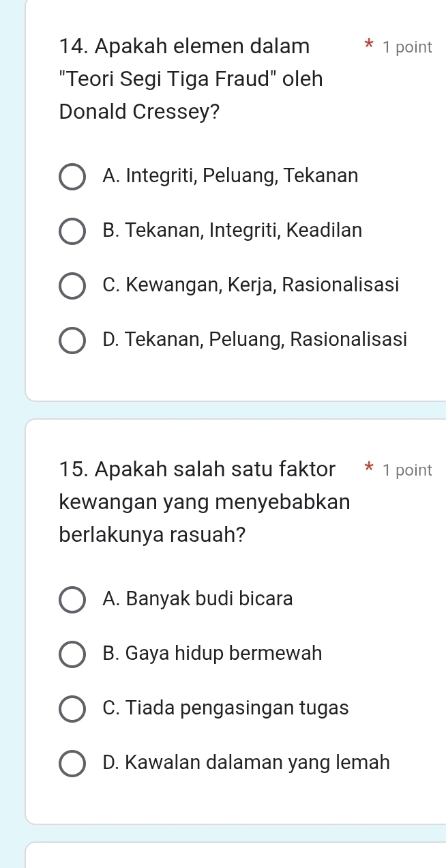Select radio circle for D. Kawalan dalaman yang lemah
The width and height of the screenshot is (446, 868).
point(72,763)
